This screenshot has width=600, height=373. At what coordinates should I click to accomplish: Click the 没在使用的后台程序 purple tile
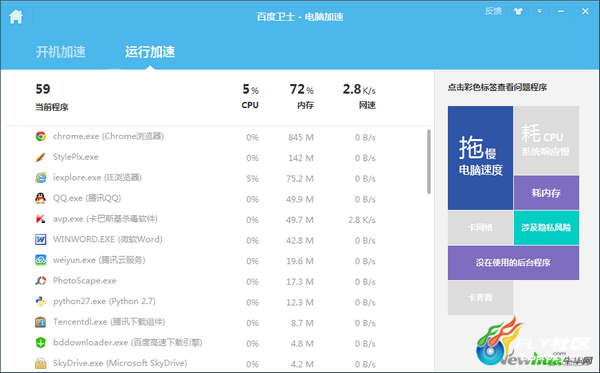coord(513,263)
